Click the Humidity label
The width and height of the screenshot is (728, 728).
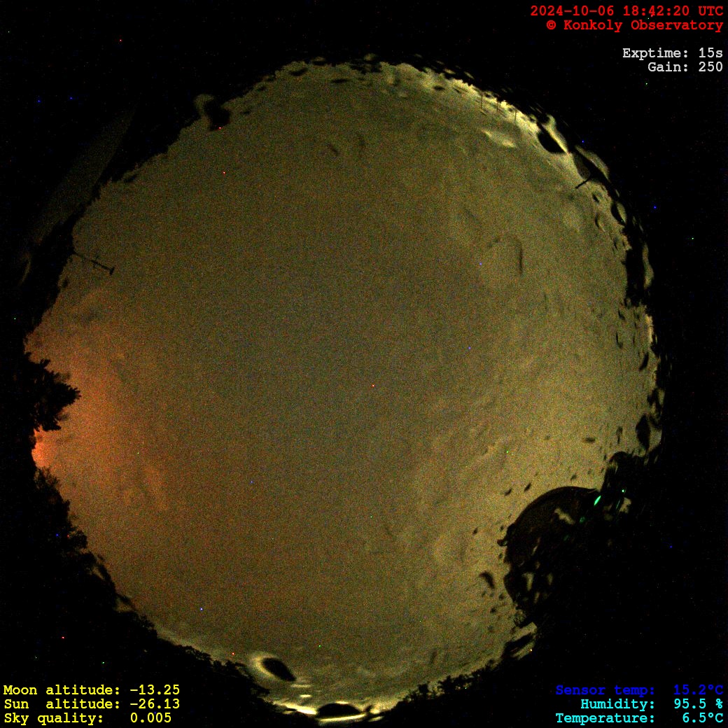click(x=617, y=704)
